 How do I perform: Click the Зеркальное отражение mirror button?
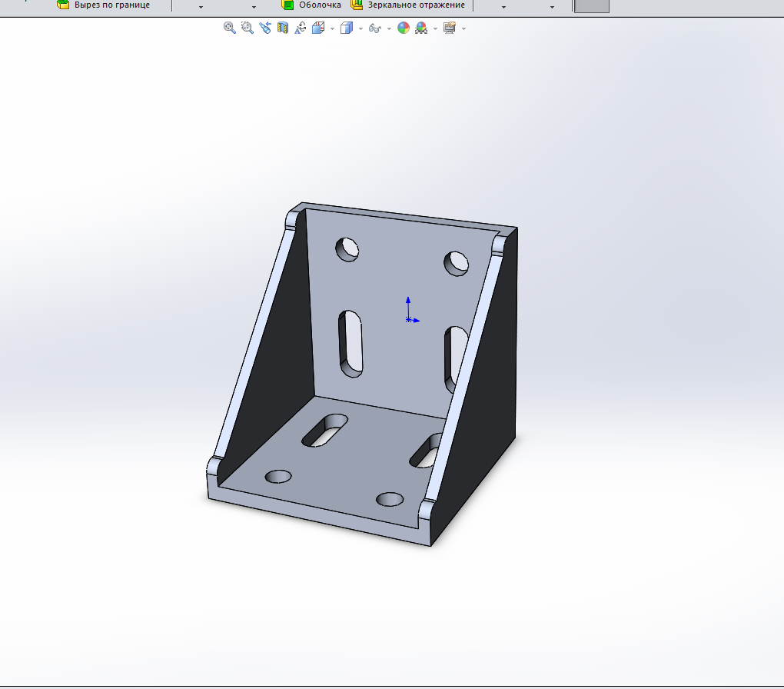point(408,5)
